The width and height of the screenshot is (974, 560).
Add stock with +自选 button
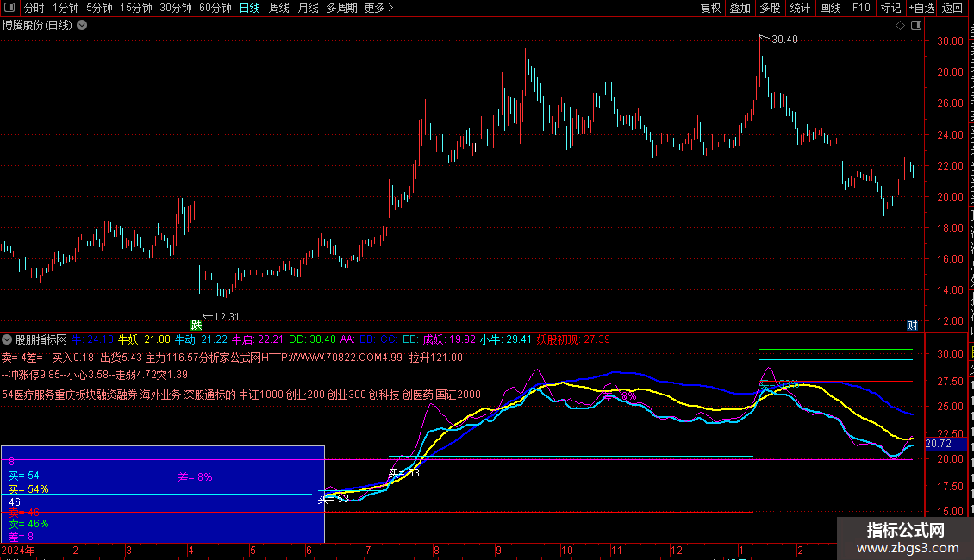921,8
